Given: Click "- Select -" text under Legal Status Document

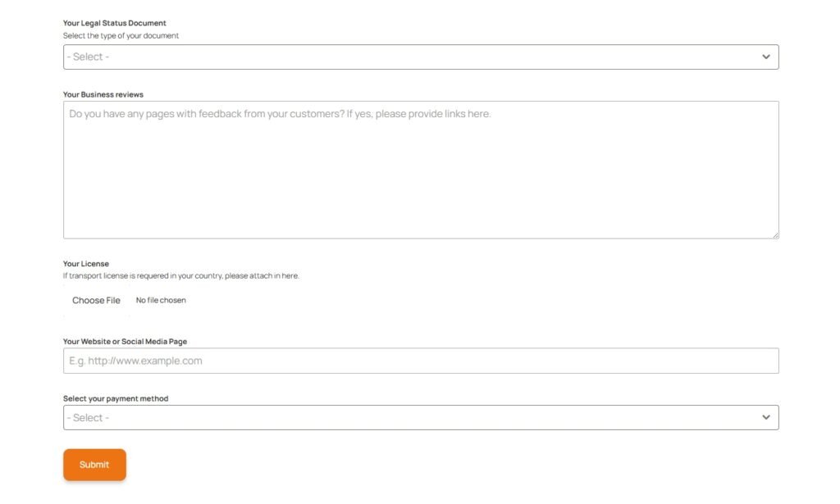Looking at the screenshot, I should click(x=88, y=57).
